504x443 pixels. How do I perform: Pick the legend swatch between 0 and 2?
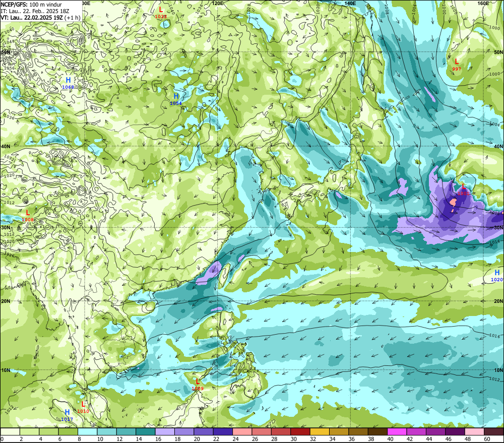[x=10, y=431]
